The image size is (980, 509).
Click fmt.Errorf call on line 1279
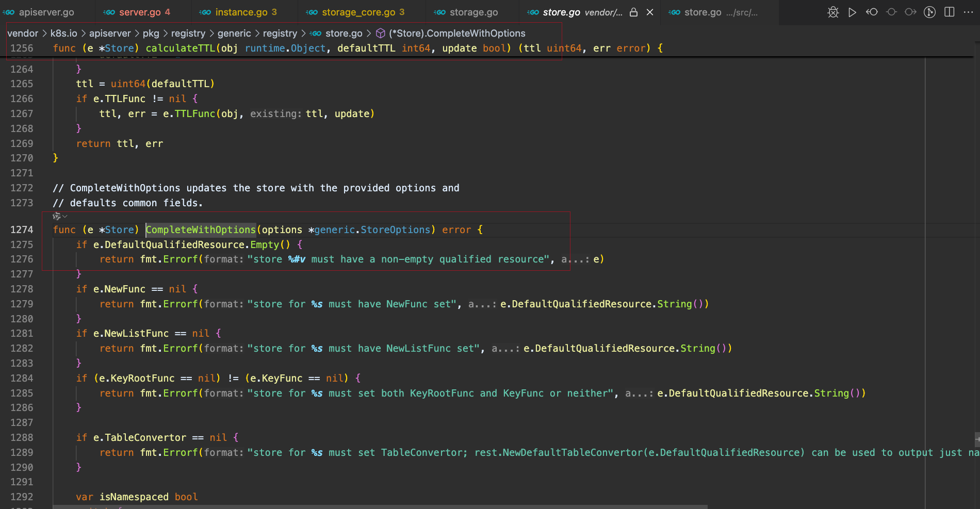[x=169, y=304]
